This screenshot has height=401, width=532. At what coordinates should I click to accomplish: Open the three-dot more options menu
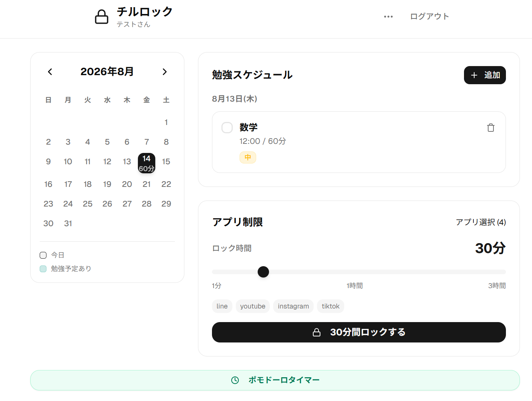click(388, 17)
